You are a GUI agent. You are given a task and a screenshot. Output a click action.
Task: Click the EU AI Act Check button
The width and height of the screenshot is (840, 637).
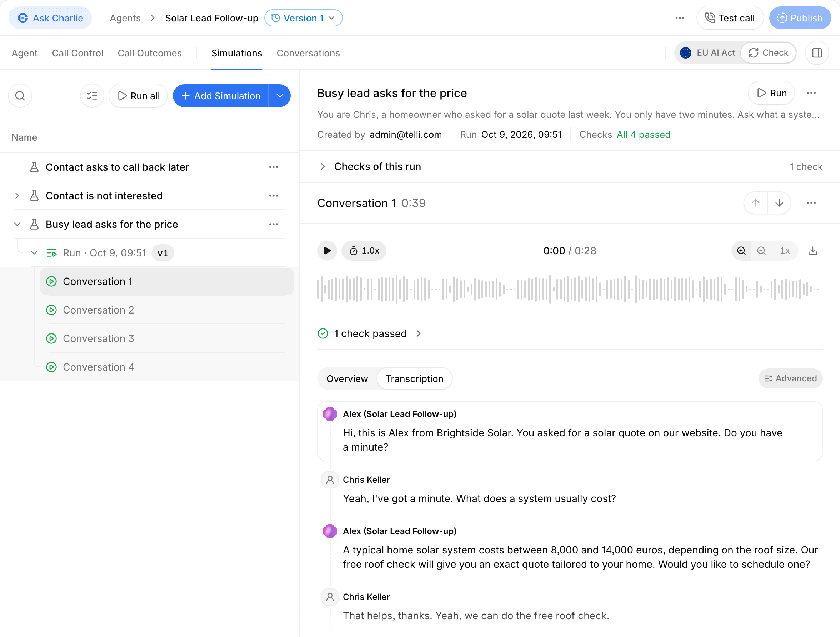768,53
